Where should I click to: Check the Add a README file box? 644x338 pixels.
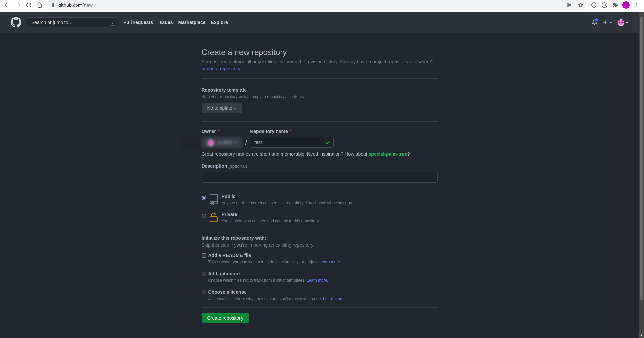pyautogui.click(x=204, y=256)
